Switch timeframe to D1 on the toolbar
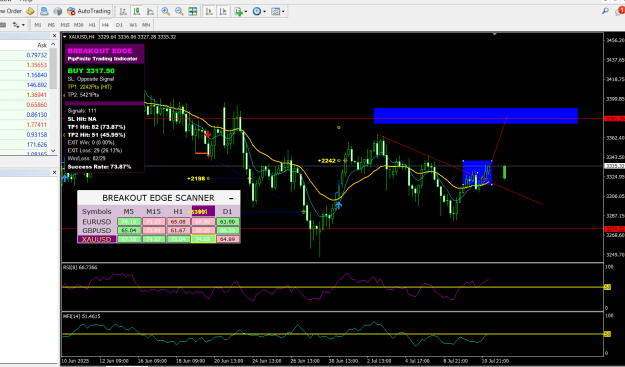The height and width of the screenshot is (367, 625). point(119,25)
